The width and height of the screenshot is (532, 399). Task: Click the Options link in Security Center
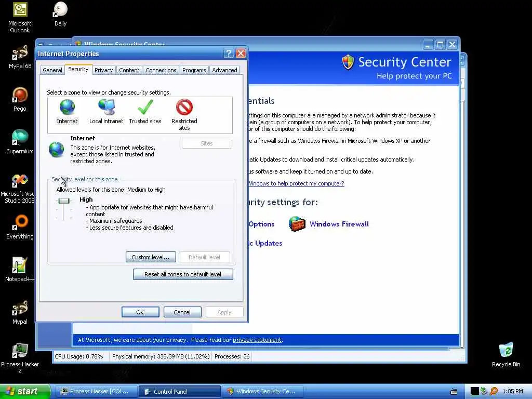click(x=261, y=224)
